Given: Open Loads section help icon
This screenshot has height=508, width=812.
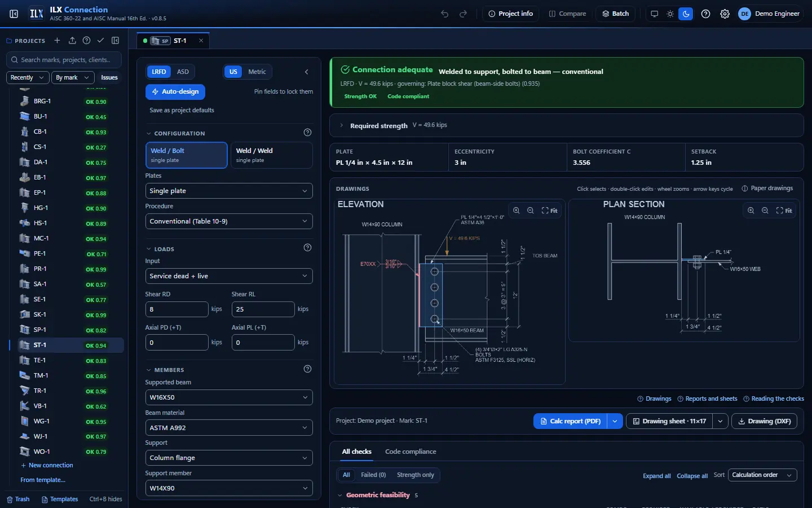Looking at the screenshot, I should (307, 248).
